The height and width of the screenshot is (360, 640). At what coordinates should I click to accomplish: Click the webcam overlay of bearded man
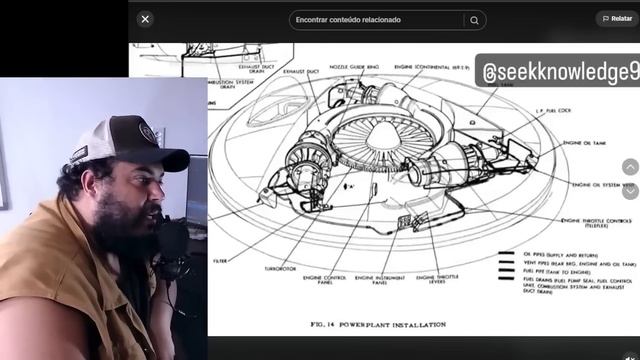pos(104,219)
